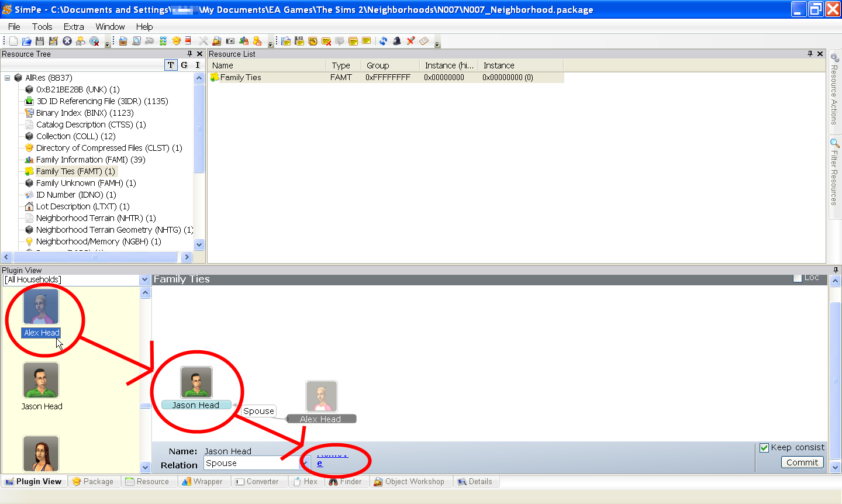
Task: Click the yellow note with red X icon
Action: [x=326, y=41]
